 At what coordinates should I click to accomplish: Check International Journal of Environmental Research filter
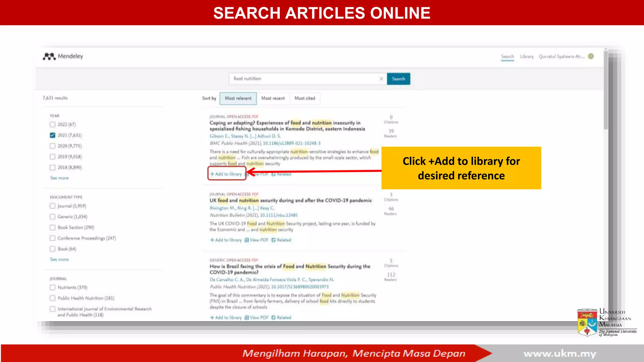[x=53, y=309]
